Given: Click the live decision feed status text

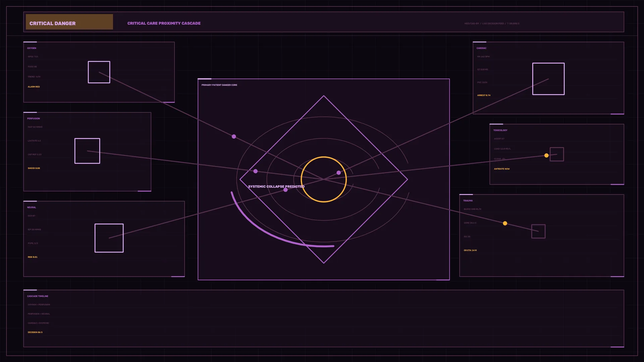Looking at the screenshot, I should 492,23.
